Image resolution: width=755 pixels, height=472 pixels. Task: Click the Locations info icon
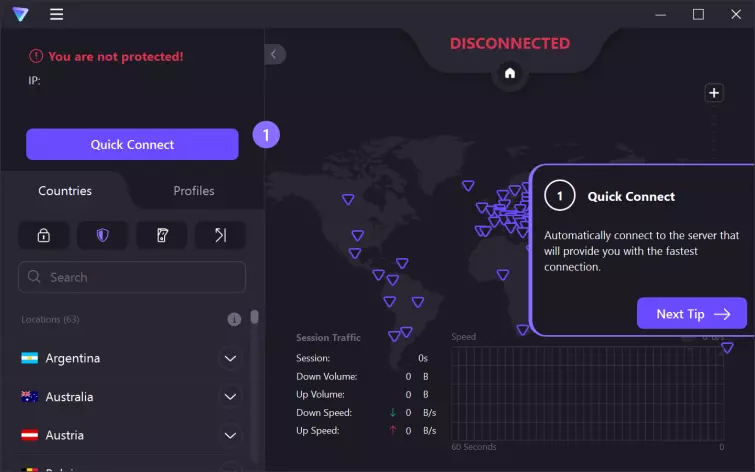234,320
